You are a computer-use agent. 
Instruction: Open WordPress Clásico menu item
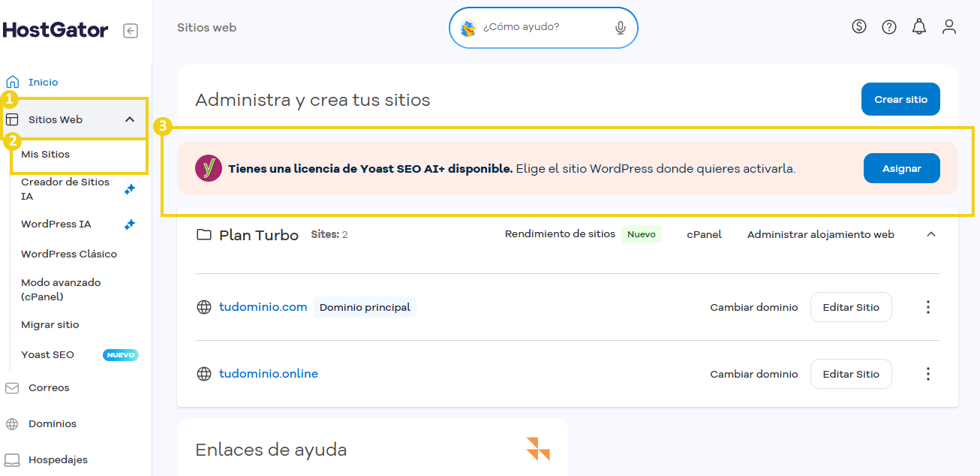point(69,254)
